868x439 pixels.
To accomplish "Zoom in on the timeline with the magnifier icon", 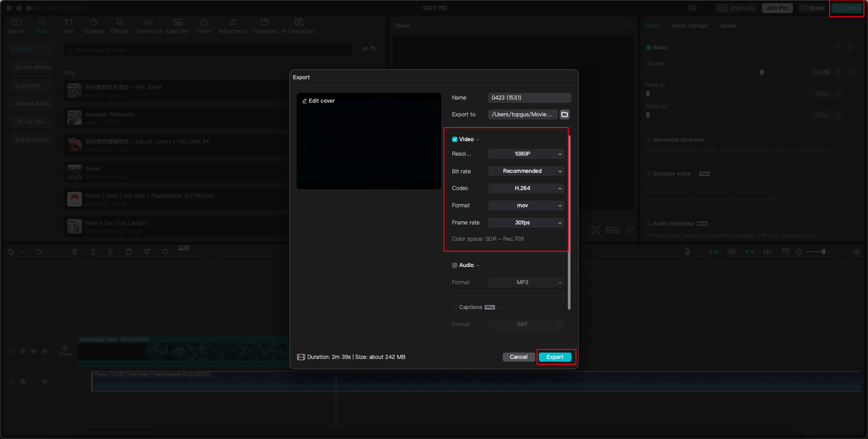I will coord(857,252).
